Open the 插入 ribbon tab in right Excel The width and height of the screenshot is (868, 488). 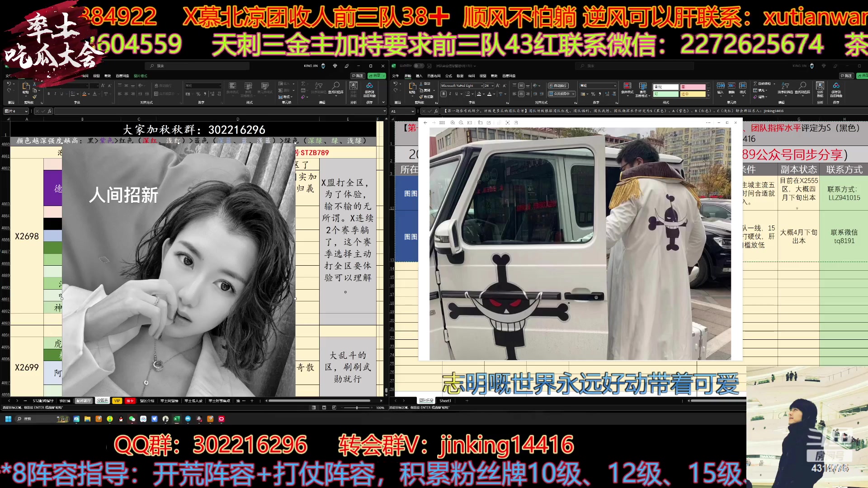419,76
